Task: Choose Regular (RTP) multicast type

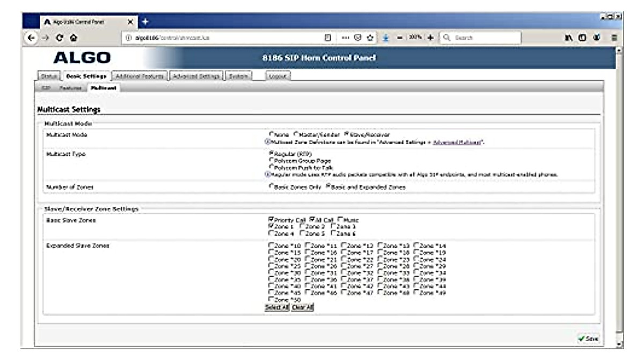Action: [x=271, y=154]
